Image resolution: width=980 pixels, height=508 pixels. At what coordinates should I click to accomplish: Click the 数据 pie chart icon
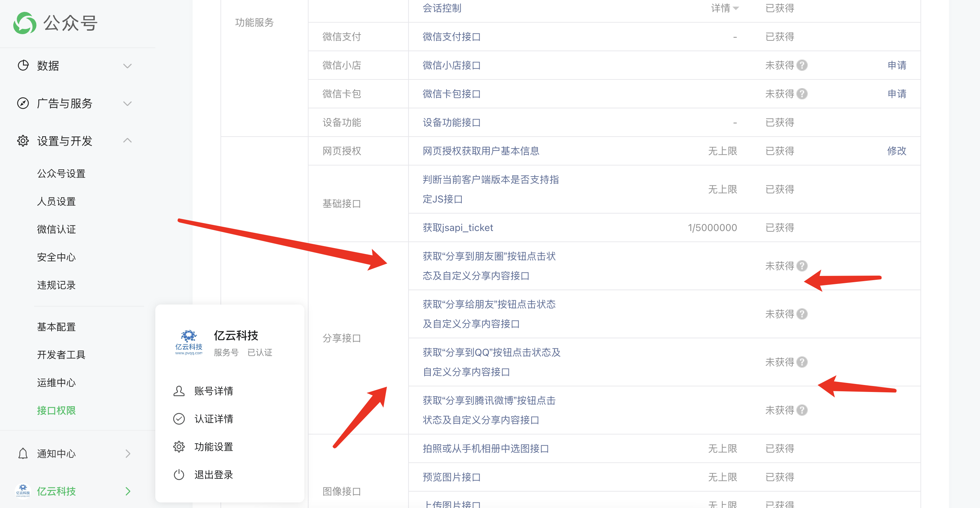point(23,66)
